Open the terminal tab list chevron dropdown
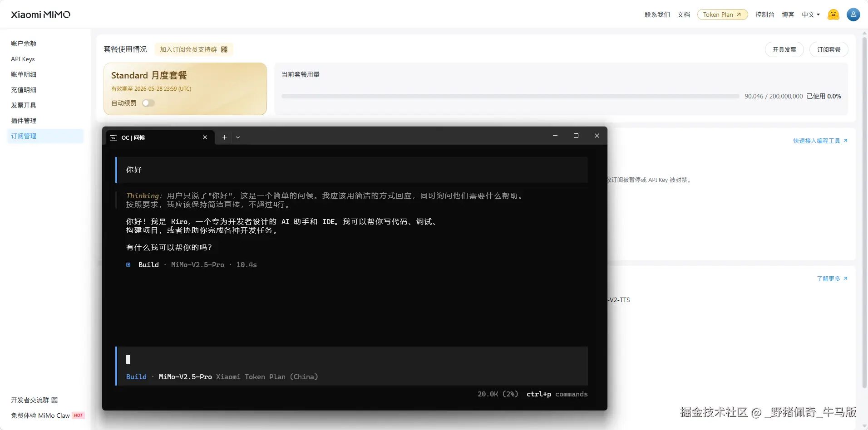 pos(238,137)
